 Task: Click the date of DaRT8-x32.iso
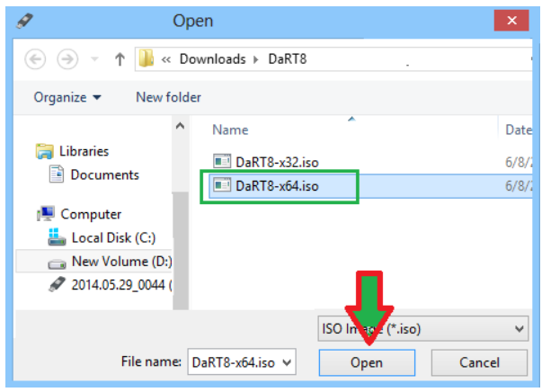point(519,162)
